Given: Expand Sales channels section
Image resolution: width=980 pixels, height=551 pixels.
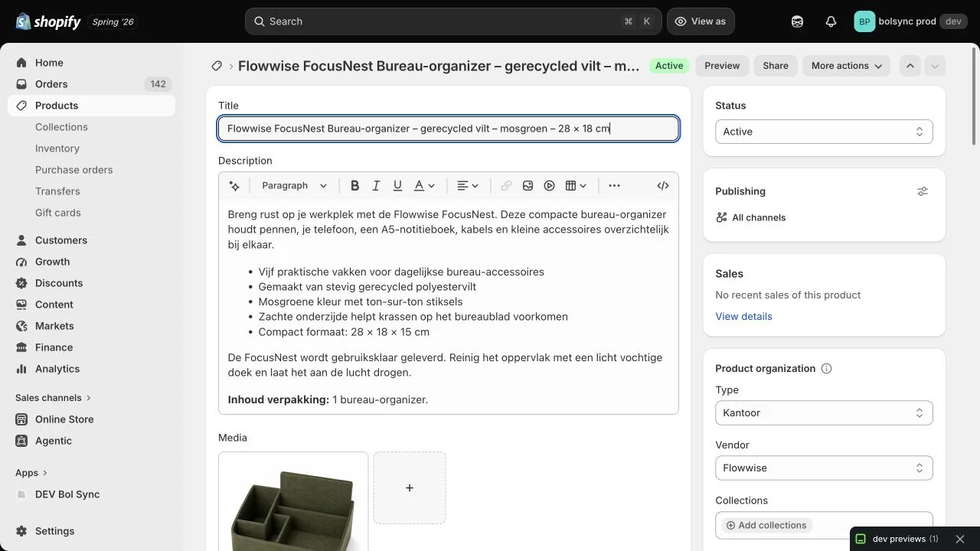Looking at the screenshot, I should click(x=54, y=398).
